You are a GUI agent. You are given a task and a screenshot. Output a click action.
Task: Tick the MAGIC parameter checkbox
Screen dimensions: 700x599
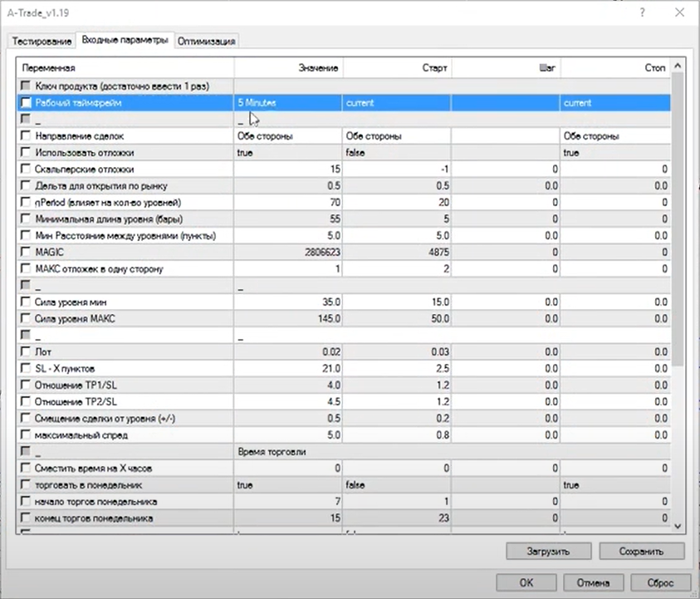point(27,253)
